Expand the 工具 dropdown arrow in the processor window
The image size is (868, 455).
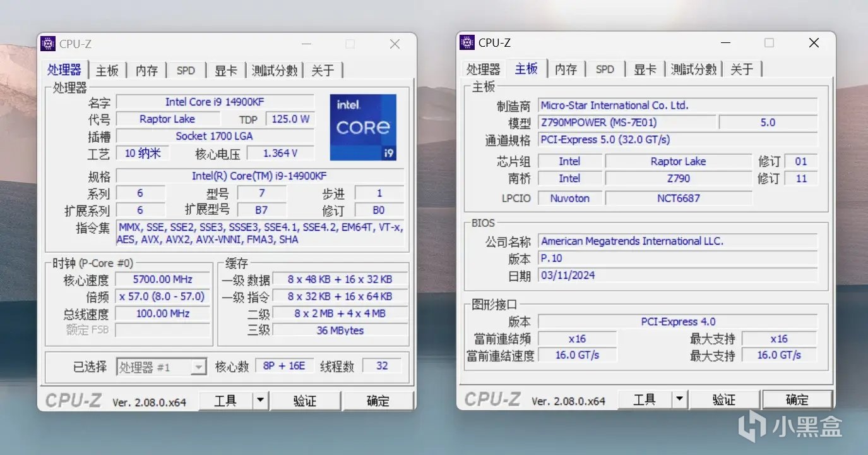pos(261,401)
